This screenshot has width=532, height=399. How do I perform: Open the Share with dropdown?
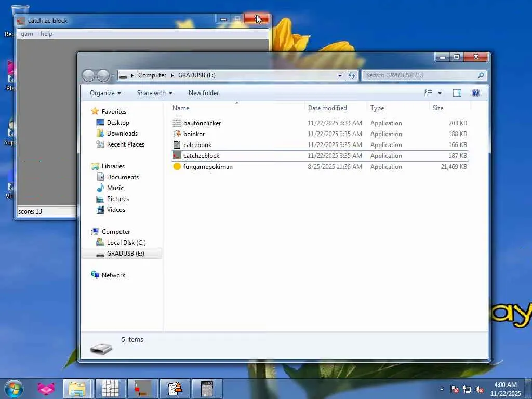click(154, 93)
